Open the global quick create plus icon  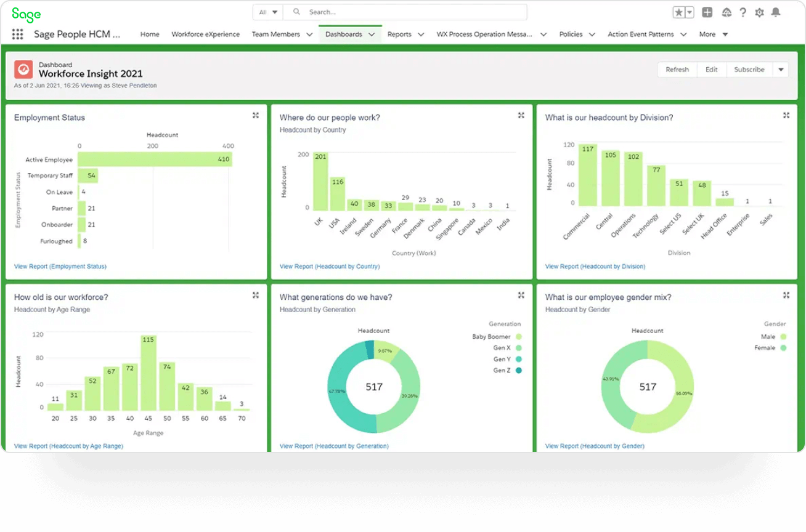tap(706, 11)
